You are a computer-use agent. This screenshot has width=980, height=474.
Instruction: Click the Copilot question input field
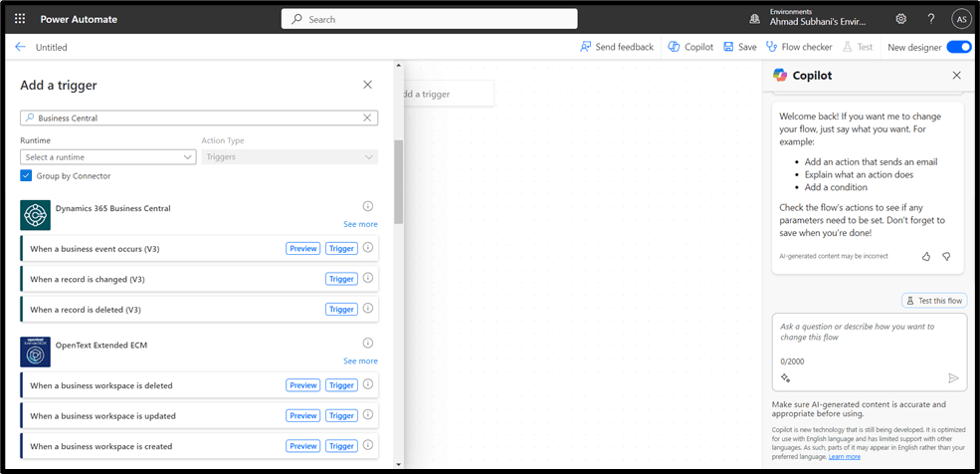[869, 338]
